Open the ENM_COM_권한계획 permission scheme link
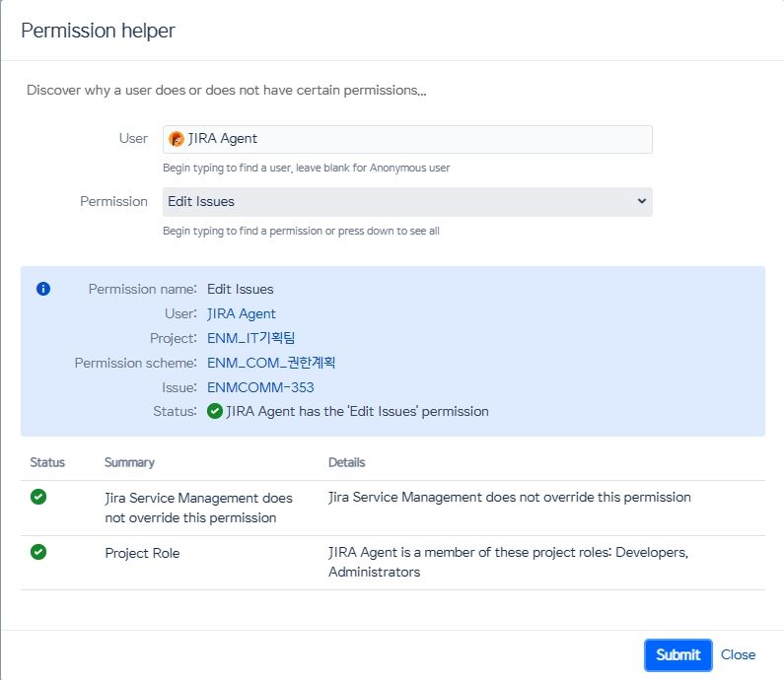This screenshot has height=680, width=784. pos(271,363)
